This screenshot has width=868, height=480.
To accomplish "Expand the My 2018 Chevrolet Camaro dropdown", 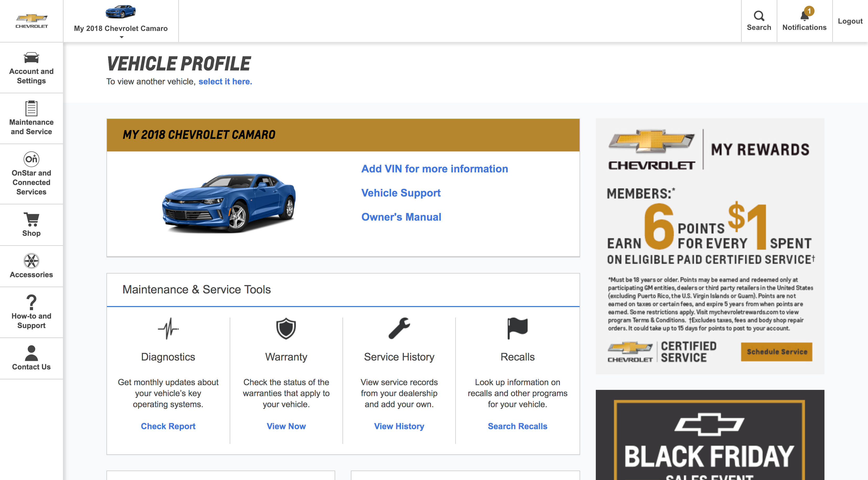I will click(x=121, y=29).
